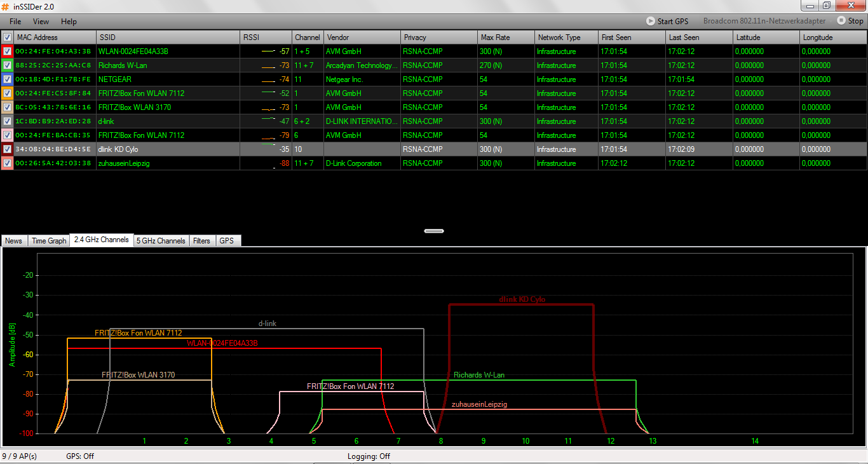868x464 pixels.
Task: Click the Start GPS button label
Action: point(672,22)
